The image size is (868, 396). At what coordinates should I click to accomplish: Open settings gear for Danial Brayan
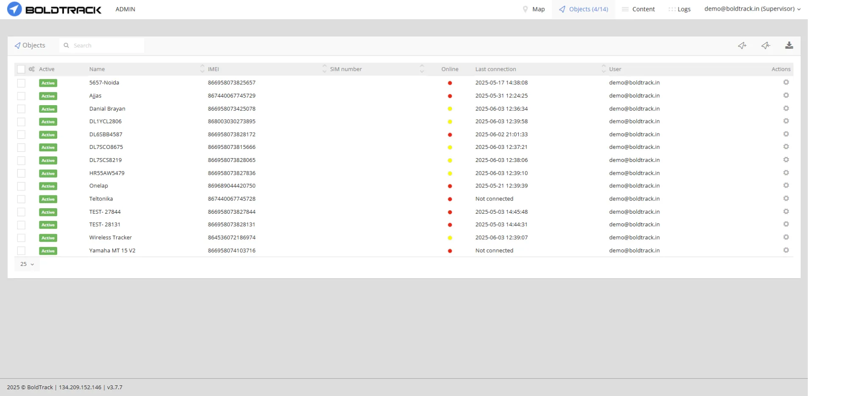(x=786, y=109)
